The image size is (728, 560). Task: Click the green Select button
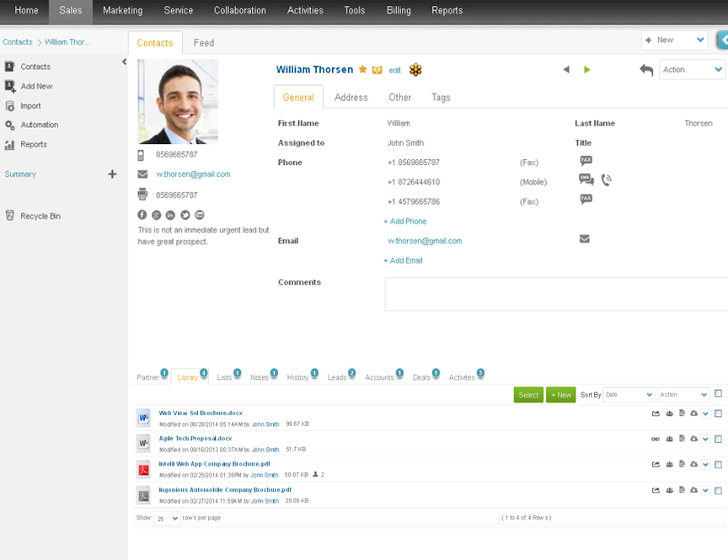click(528, 395)
